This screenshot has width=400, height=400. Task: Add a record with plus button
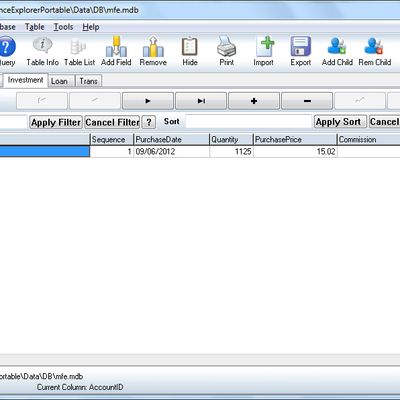[254, 101]
